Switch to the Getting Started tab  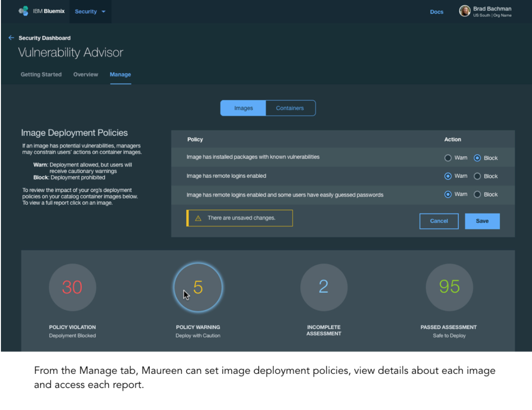click(x=41, y=74)
